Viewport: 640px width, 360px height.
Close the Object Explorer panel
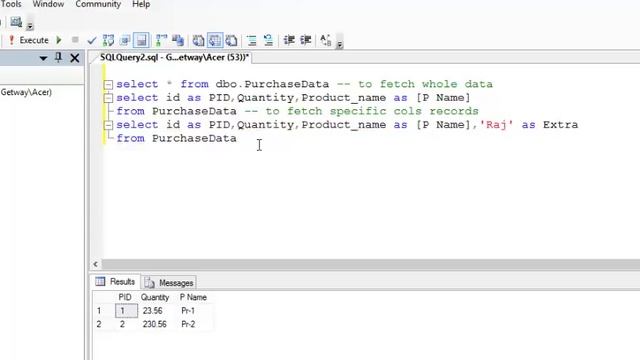click(x=75, y=58)
